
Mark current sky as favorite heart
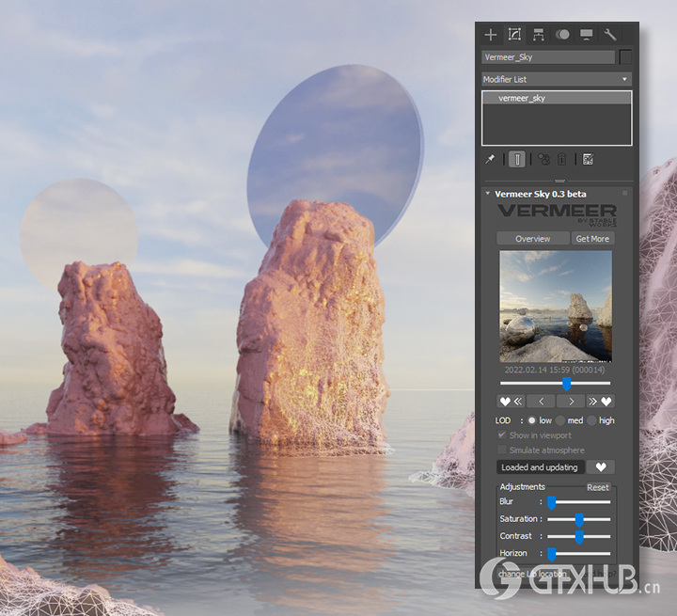coord(601,467)
